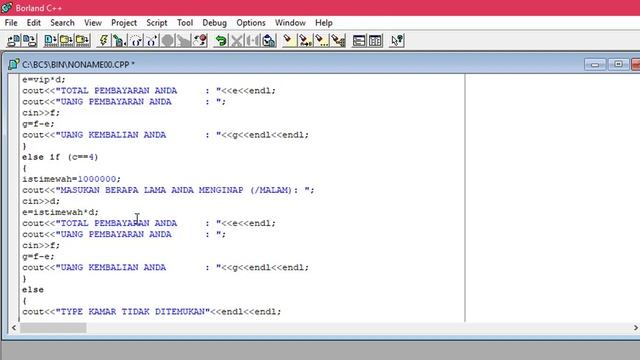Click the leftmost toolbar icon before the file icons
The width and height of the screenshot is (640, 360).
[x=13, y=40]
